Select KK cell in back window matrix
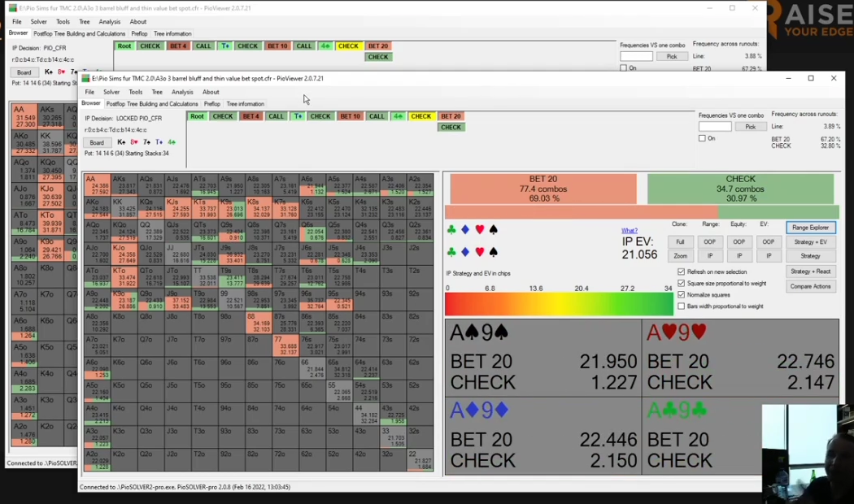This screenshot has width=854, height=504. 51,143
